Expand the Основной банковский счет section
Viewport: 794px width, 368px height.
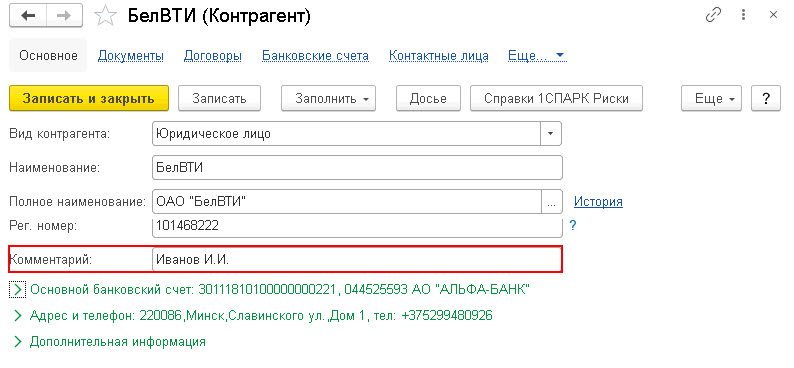tap(17, 290)
